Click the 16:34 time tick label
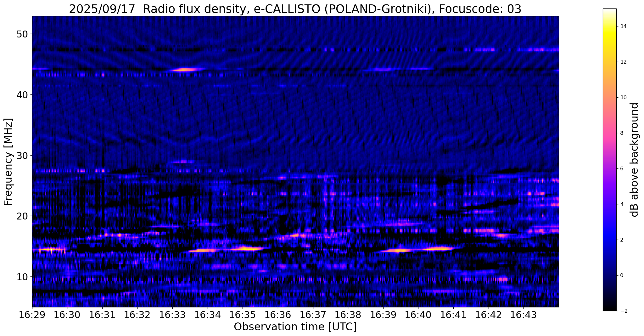The image size is (644, 336). click(x=208, y=315)
